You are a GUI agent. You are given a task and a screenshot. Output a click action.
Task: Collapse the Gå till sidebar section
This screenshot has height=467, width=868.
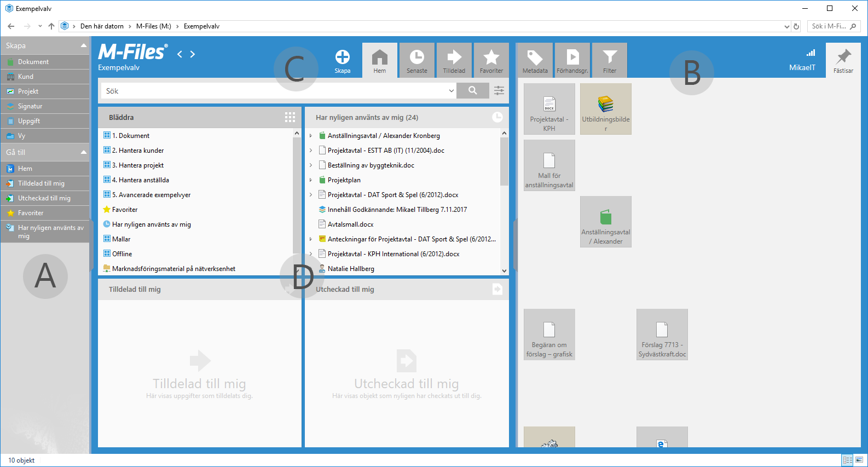tap(84, 152)
